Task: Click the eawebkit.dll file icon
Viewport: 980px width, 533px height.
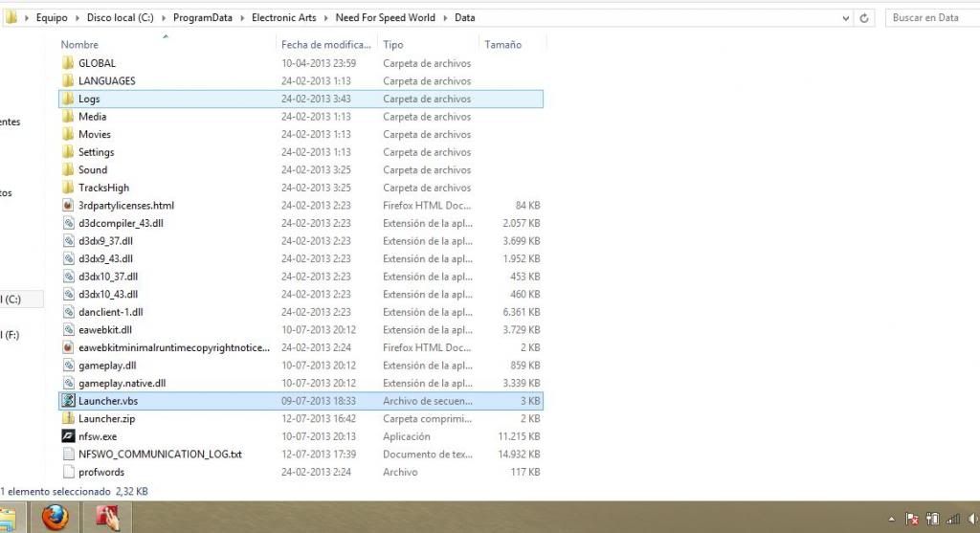Action: [68, 330]
